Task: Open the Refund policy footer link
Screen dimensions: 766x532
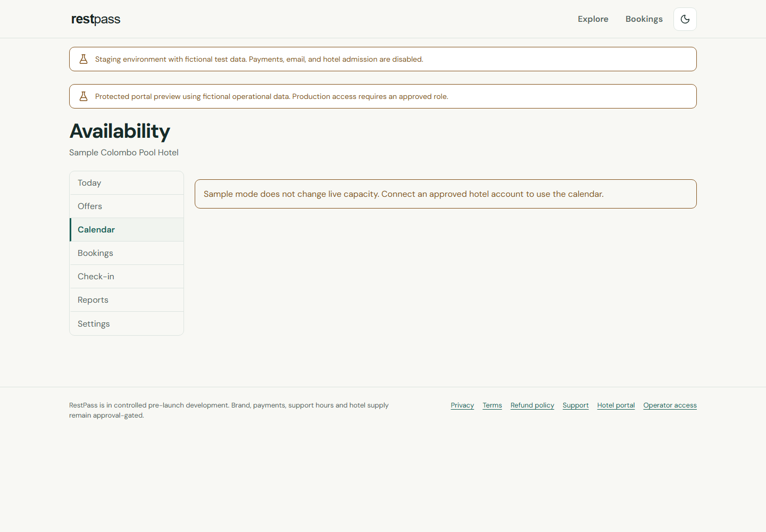Action: [x=532, y=405]
